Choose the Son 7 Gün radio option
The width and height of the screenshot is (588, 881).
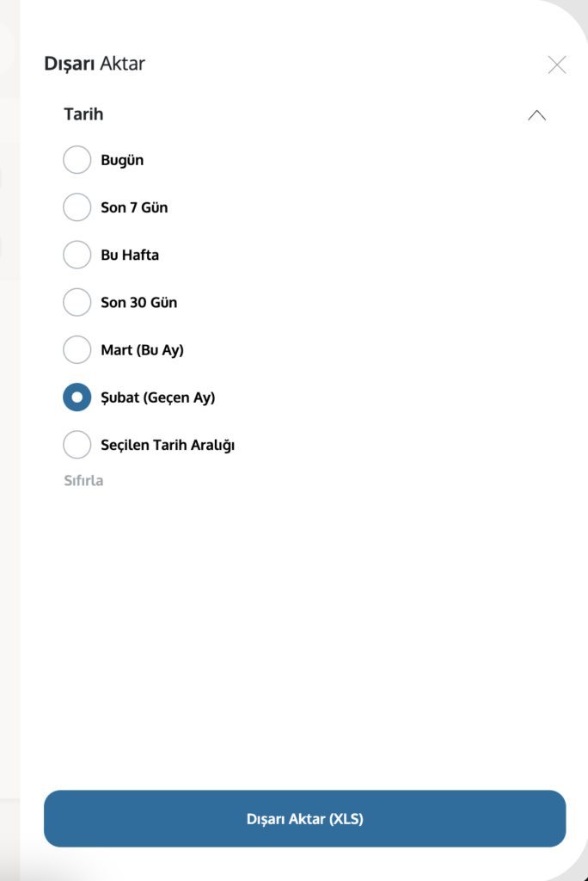pos(77,207)
